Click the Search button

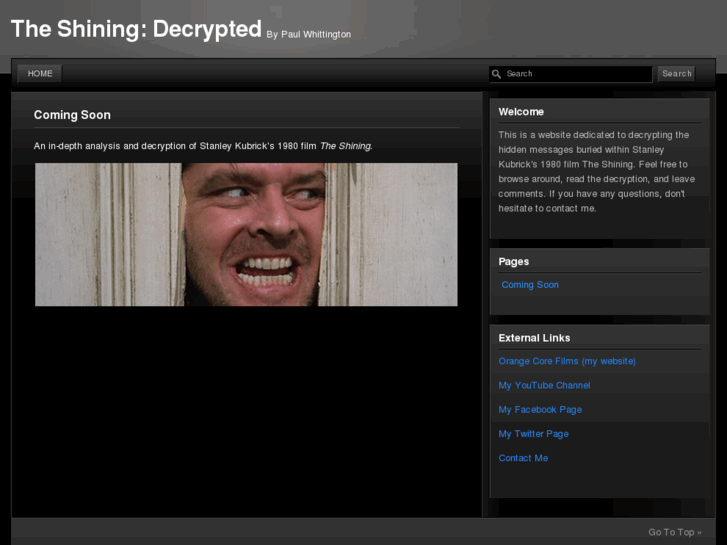(676, 74)
